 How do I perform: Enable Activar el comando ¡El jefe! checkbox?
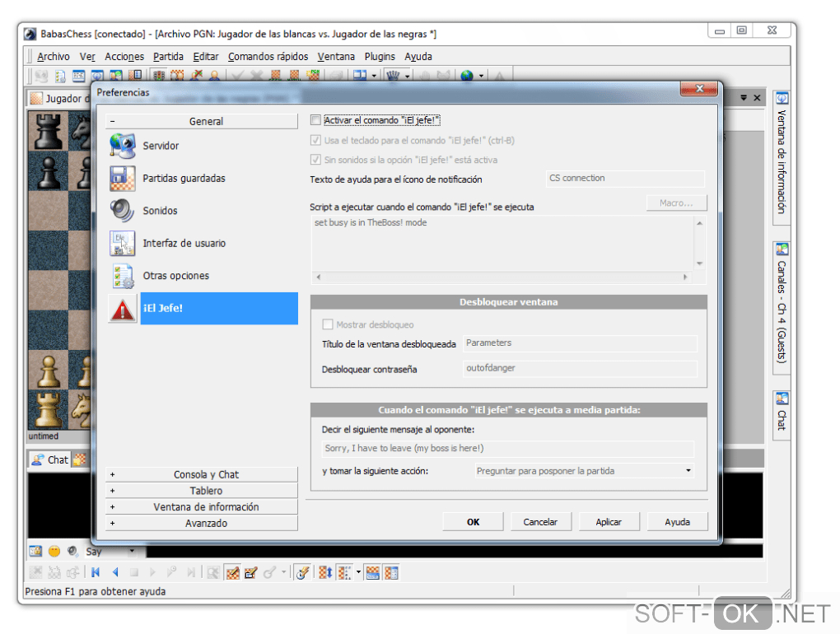pos(315,120)
